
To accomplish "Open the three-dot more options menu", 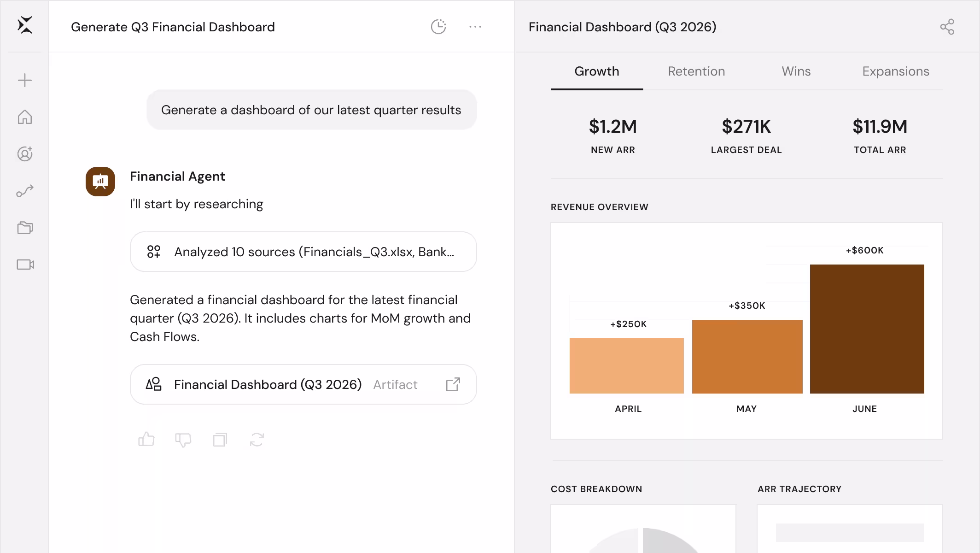I will 475,27.
